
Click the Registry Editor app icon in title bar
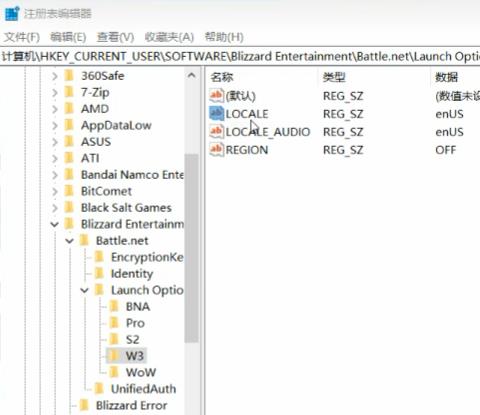(x=12, y=13)
